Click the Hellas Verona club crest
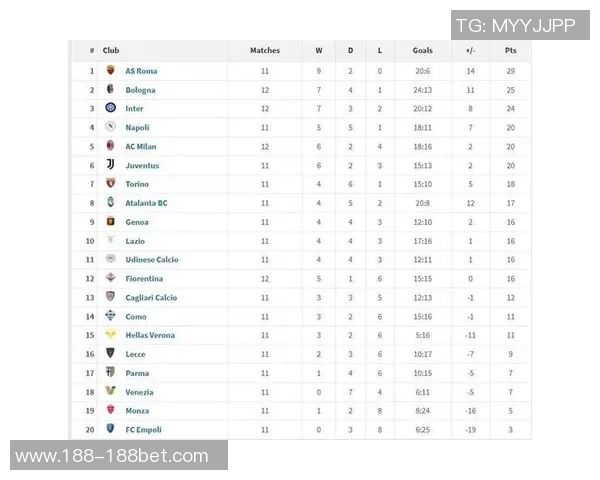The width and height of the screenshot is (600, 480). (110, 335)
